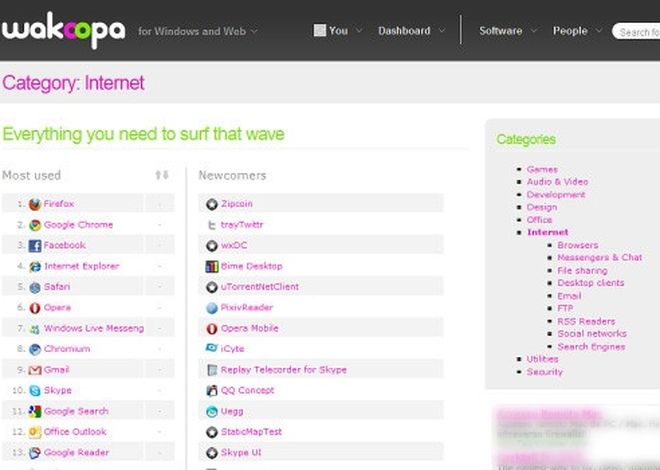Click the Uegg icon
The height and width of the screenshot is (470, 660).
(212, 411)
